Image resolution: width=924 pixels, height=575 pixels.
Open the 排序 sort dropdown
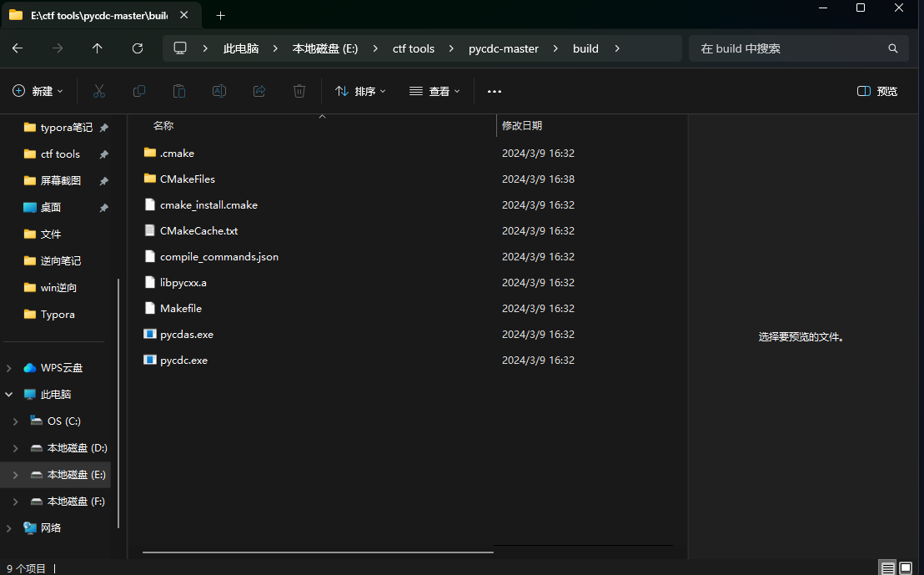[360, 91]
